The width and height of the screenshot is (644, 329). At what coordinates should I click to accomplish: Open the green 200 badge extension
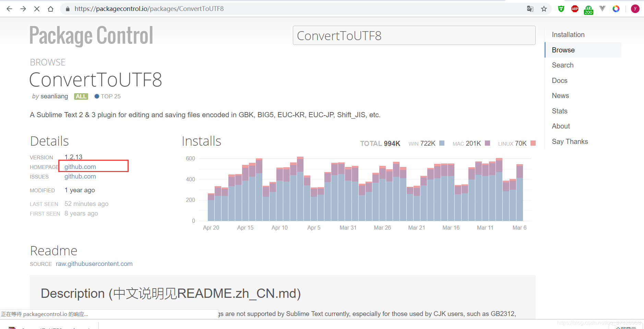pyautogui.click(x=588, y=10)
